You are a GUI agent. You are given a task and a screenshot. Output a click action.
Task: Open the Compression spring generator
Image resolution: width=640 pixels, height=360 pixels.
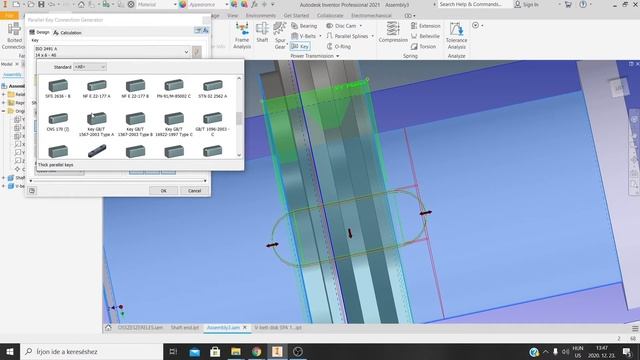pyautogui.click(x=393, y=33)
